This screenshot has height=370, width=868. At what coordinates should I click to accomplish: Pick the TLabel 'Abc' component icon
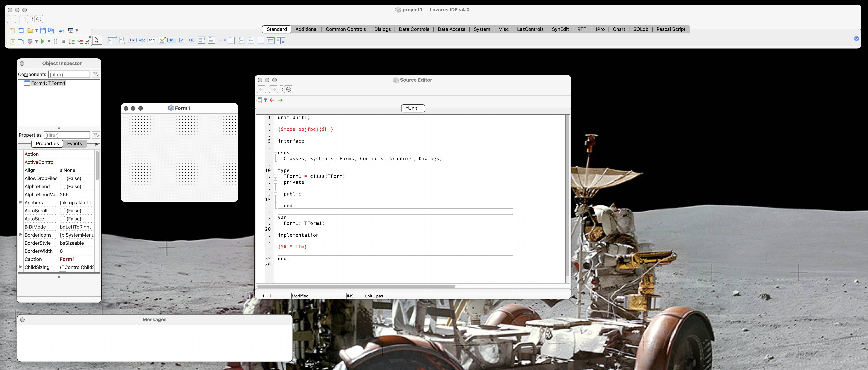[x=142, y=40]
